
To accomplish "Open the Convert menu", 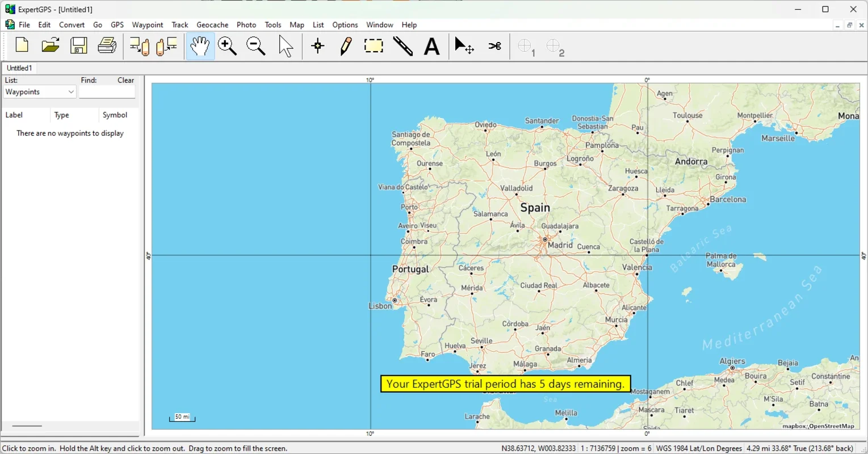I will pos(72,25).
